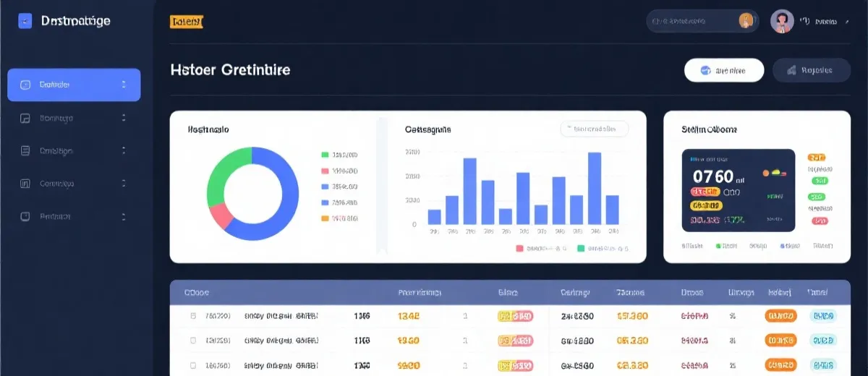This screenshot has height=376, width=868.
Task: Open the dropdown in the bar chart card
Action: point(594,129)
